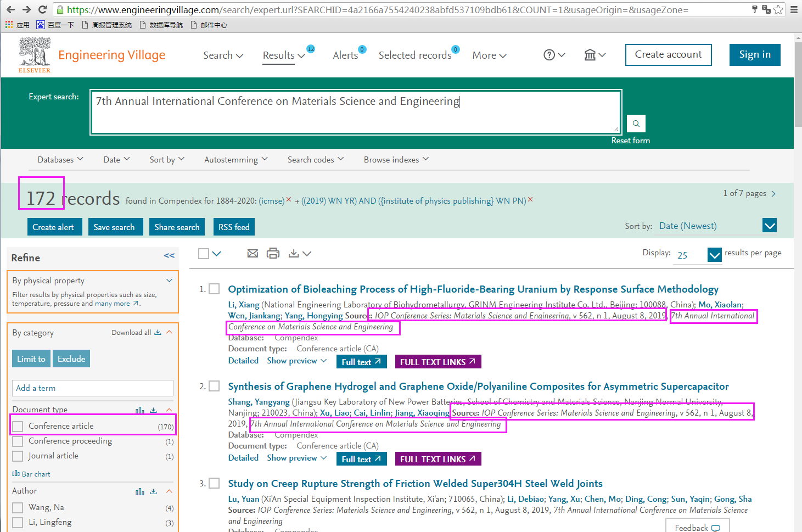
Task: Run search with magnifier button
Action: coord(636,124)
